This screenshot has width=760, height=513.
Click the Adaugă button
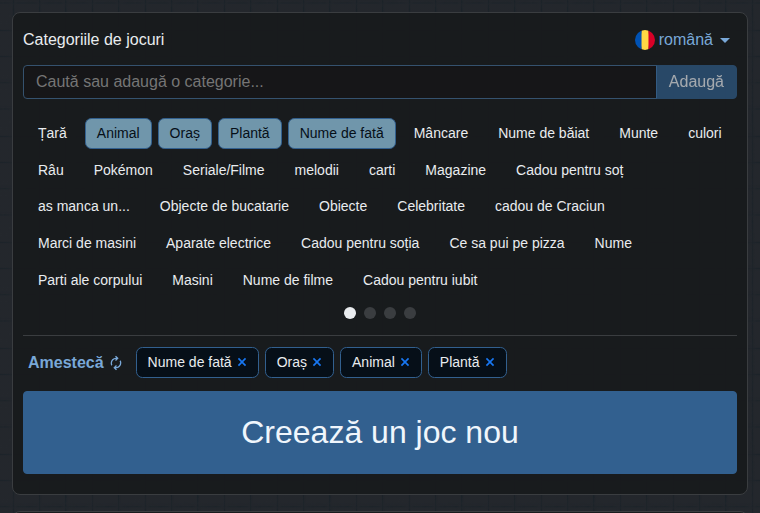697,82
